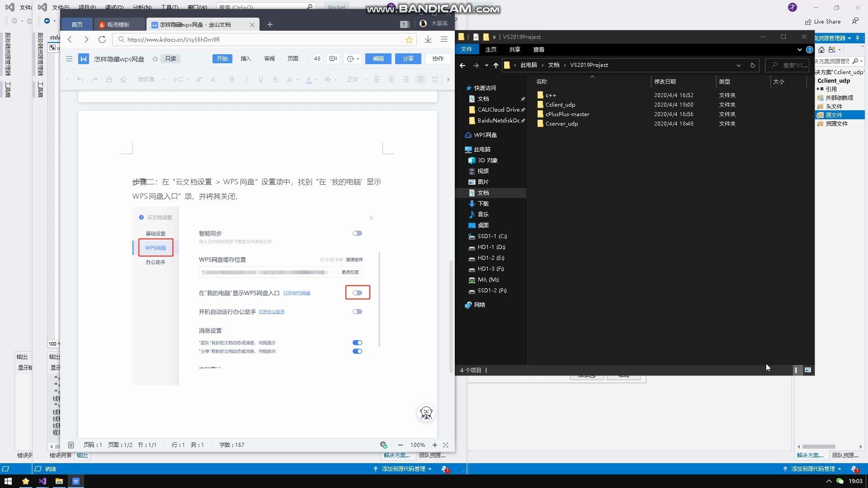Open the assistant robot floating icon
The height and width of the screenshot is (488, 868).
click(x=426, y=413)
